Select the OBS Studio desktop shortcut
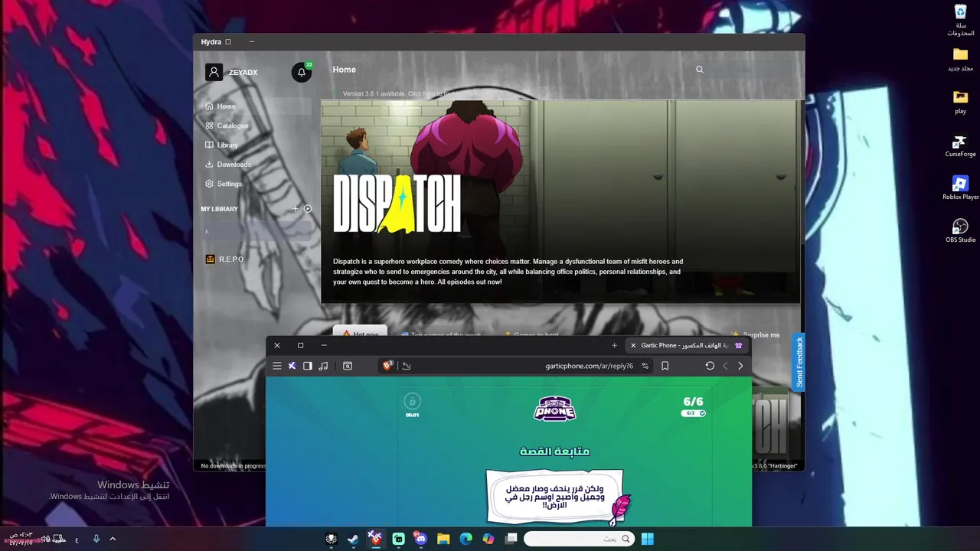This screenshot has height=551, width=980. [x=960, y=231]
